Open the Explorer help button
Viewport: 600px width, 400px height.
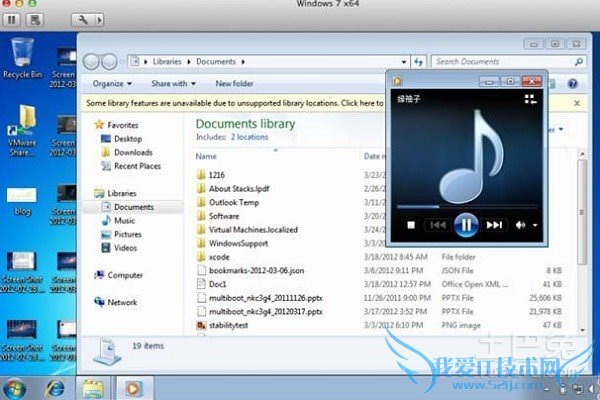[x=573, y=83]
